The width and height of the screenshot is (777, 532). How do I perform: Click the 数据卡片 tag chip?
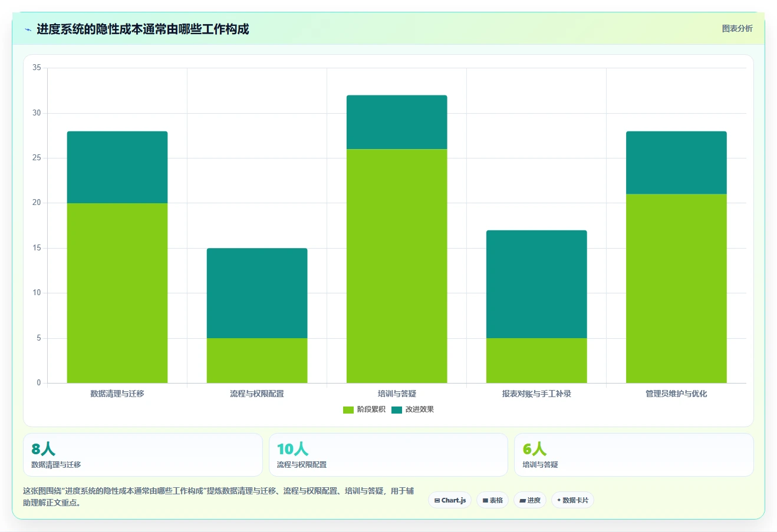pyautogui.click(x=572, y=500)
